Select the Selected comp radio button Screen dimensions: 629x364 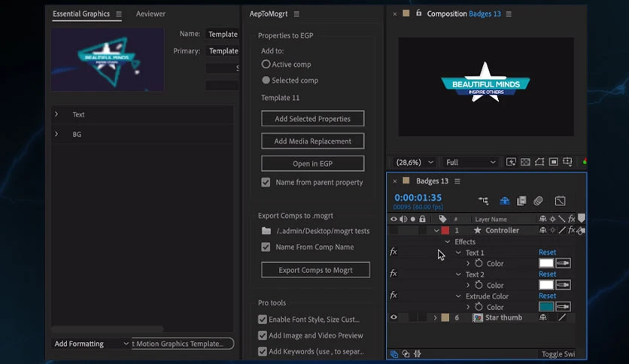click(266, 80)
